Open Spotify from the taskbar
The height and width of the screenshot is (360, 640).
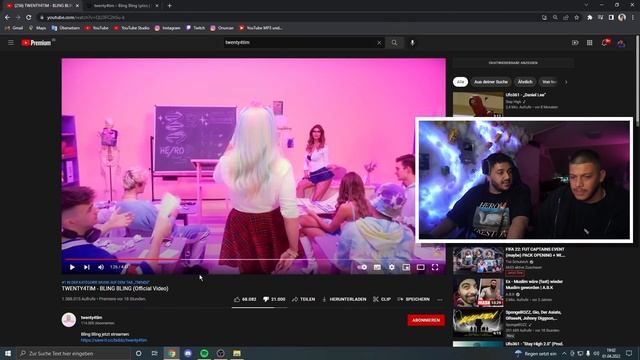pos(204,353)
